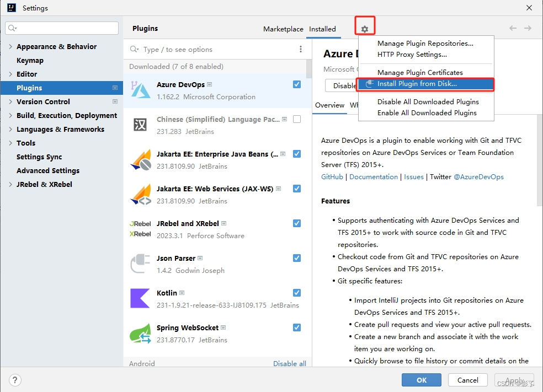543x392 pixels.
Task: Select Advanced Settings in settings tree
Action: 48,170
